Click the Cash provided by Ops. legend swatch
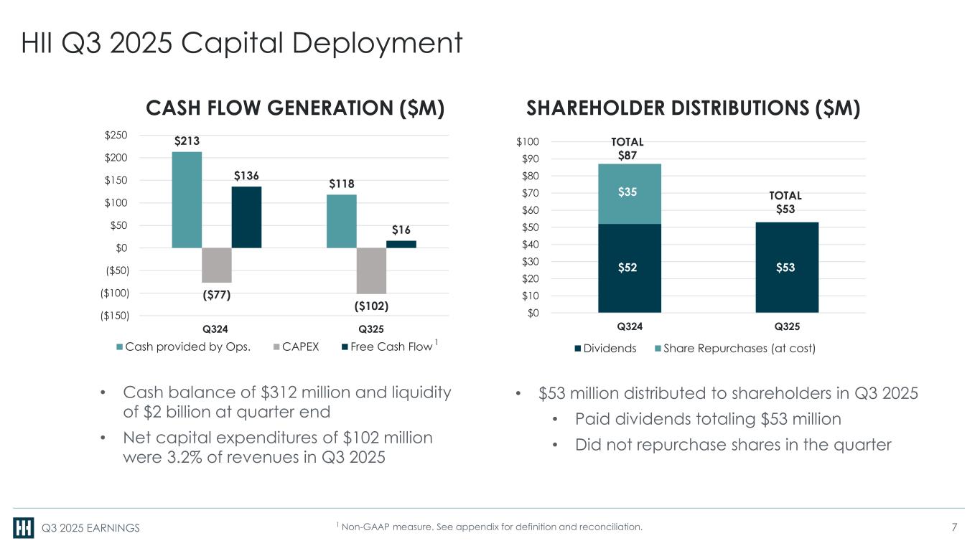Viewport: 980px width, 551px height. click(x=120, y=348)
